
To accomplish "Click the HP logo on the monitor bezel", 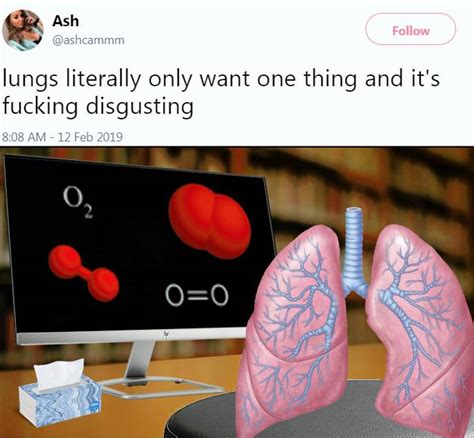I will [165, 333].
